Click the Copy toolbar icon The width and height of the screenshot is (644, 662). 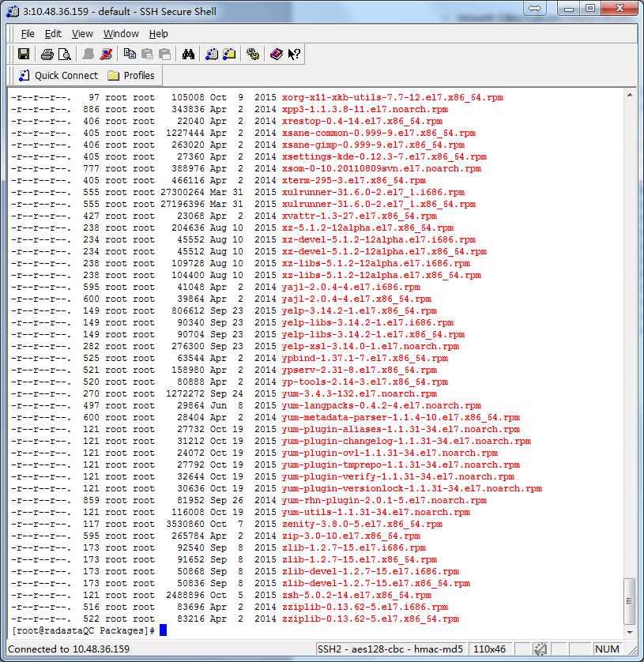click(130, 54)
